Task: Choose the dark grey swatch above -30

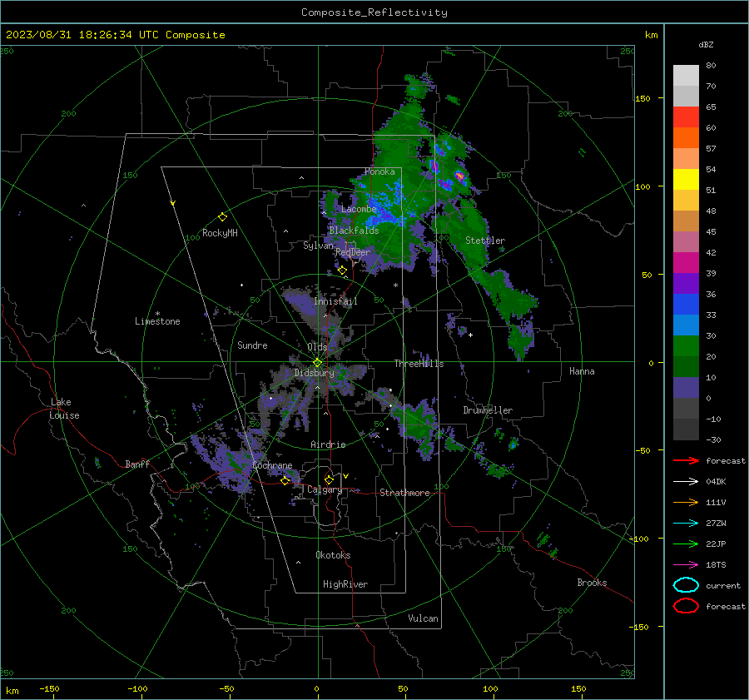Action: tap(686, 429)
